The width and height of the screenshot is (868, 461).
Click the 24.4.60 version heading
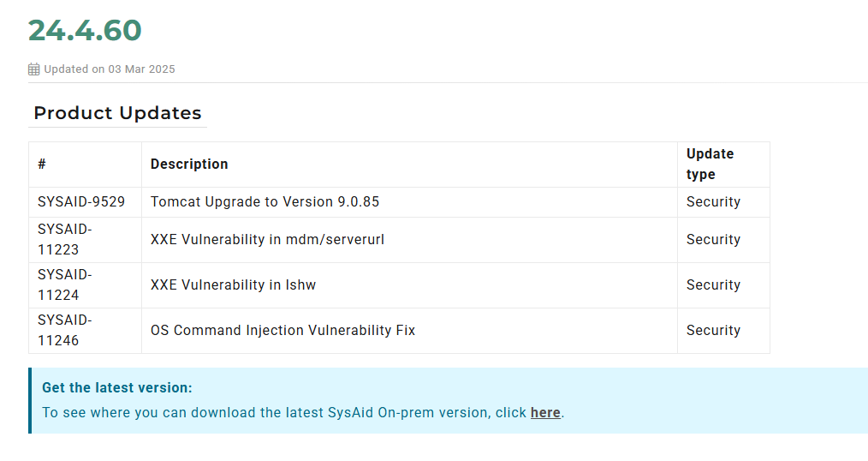pyautogui.click(x=85, y=30)
